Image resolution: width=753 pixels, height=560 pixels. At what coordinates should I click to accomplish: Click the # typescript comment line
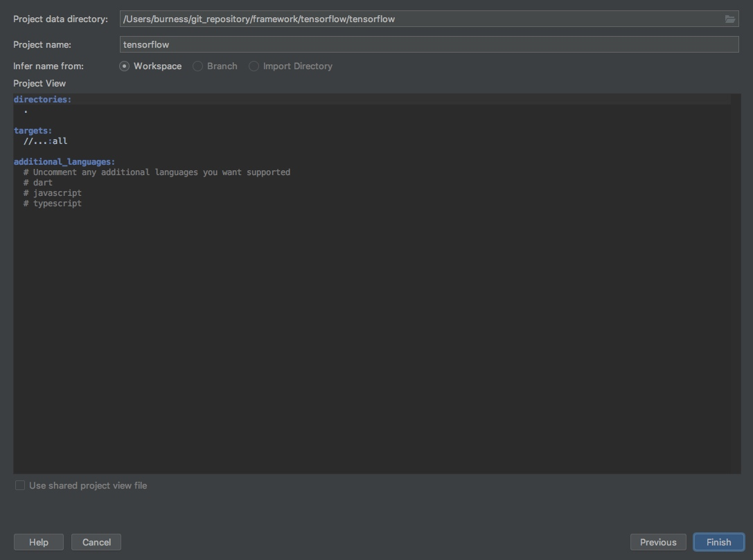point(53,204)
